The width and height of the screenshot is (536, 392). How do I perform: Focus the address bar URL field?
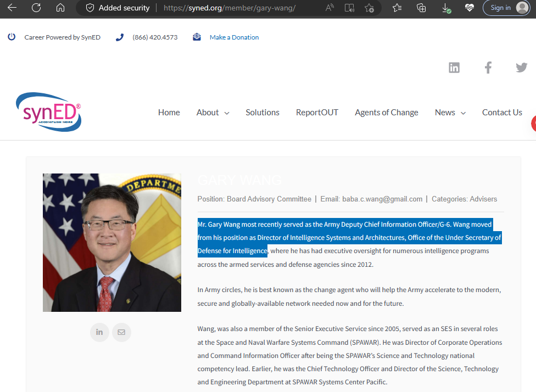point(230,8)
